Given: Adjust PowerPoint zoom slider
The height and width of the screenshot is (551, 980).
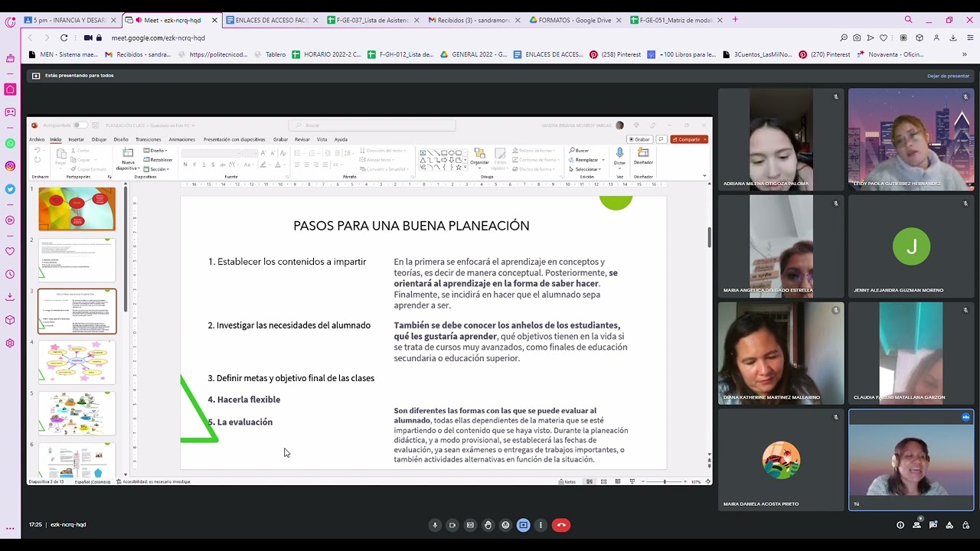Looking at the screenshot, I should tap(664, 481).
